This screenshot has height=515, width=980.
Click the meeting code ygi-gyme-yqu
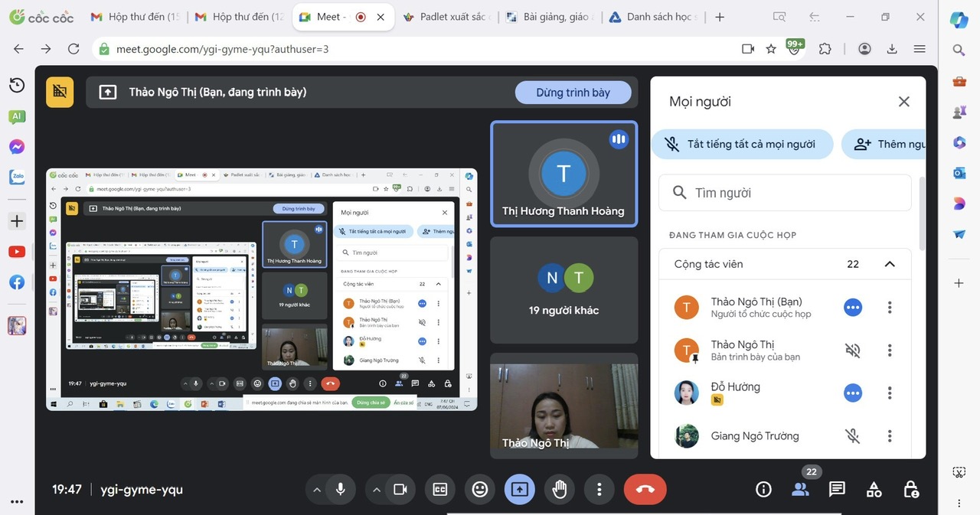[142, 490]
